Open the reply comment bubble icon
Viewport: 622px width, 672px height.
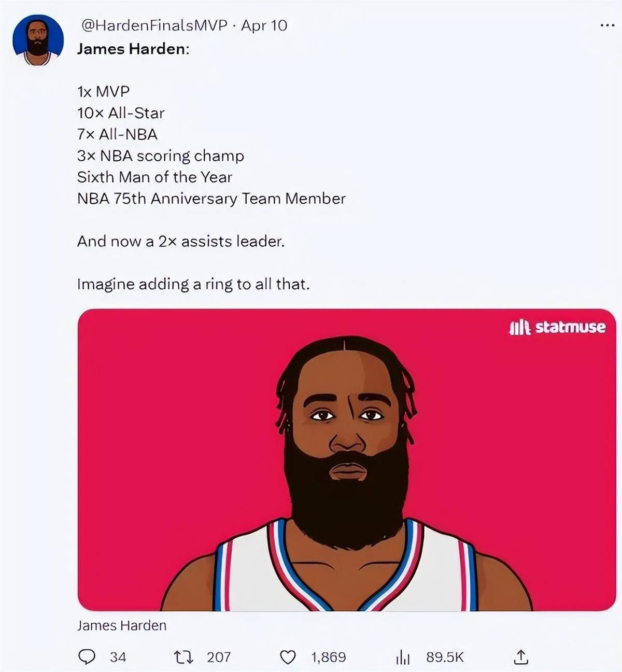click(x=87, y=657)
